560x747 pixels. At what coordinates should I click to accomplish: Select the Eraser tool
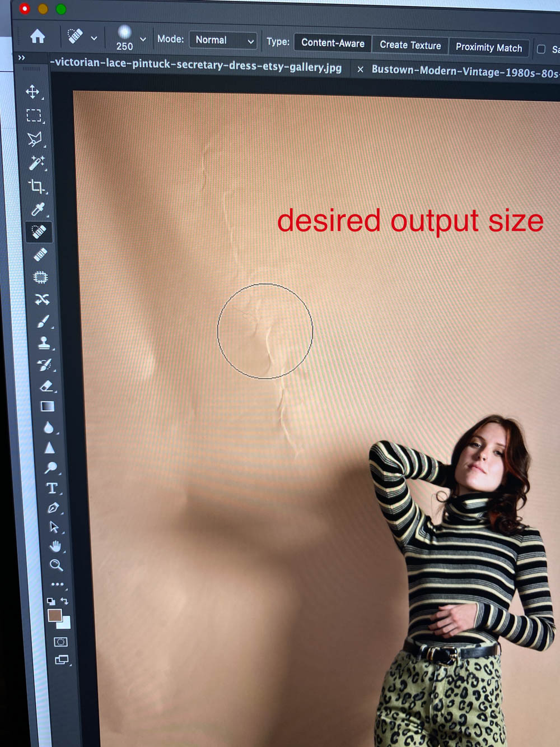pyautogui.click(x=46, y=386)
